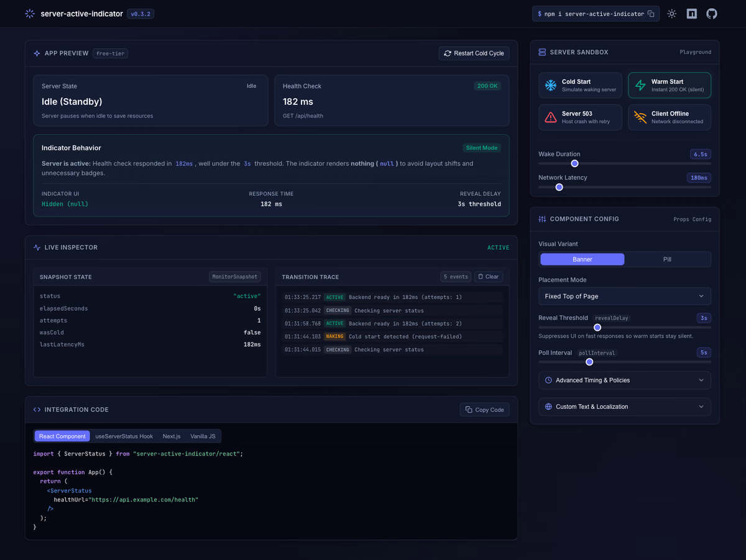
Task: Click the v0.3.2 version badge
Action: (140, 14)
